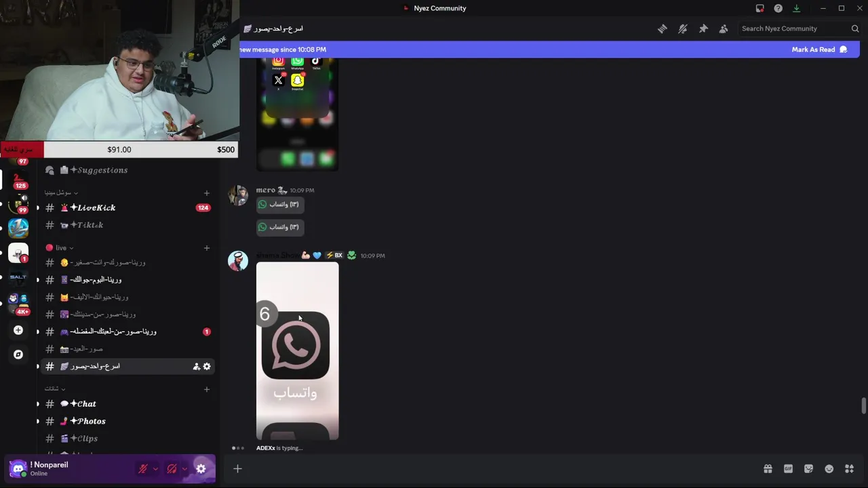Open the GIF picker
Viewport: 868px width, 488px height.
788,468
